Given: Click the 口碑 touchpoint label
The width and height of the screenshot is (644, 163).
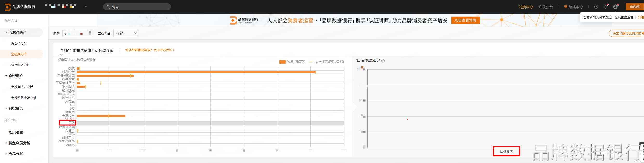Looking at the screenshot, I should pos(71,123).
